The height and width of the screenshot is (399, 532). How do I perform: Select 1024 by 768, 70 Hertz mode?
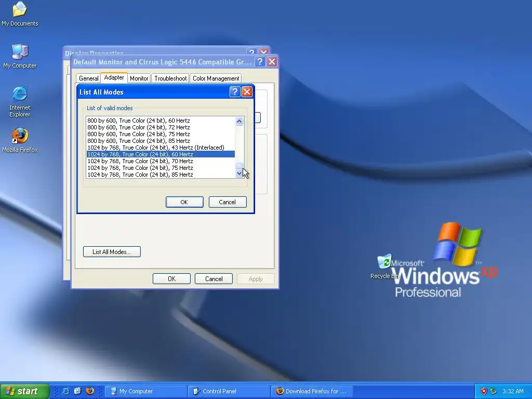(x=160, y=161)
